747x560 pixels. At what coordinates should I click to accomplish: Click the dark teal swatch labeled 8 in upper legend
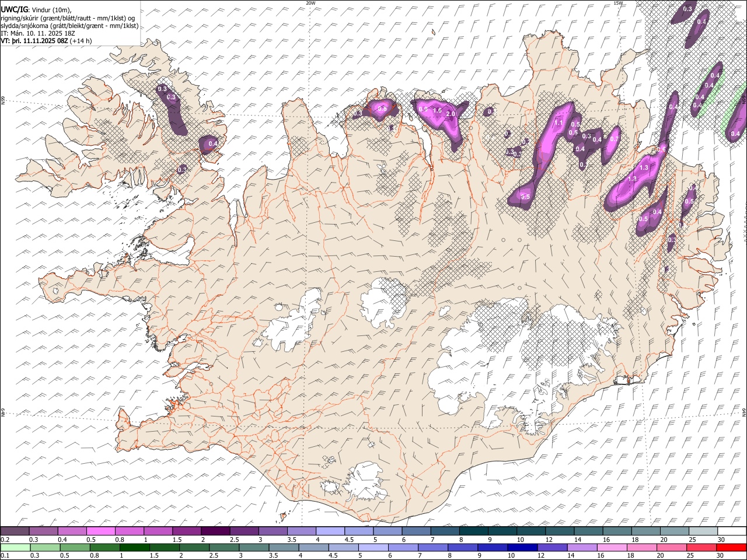[474, 531]
